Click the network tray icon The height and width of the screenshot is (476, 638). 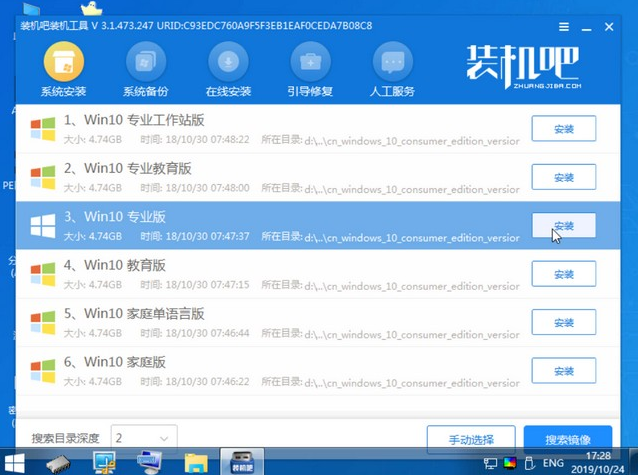point(490,463)
